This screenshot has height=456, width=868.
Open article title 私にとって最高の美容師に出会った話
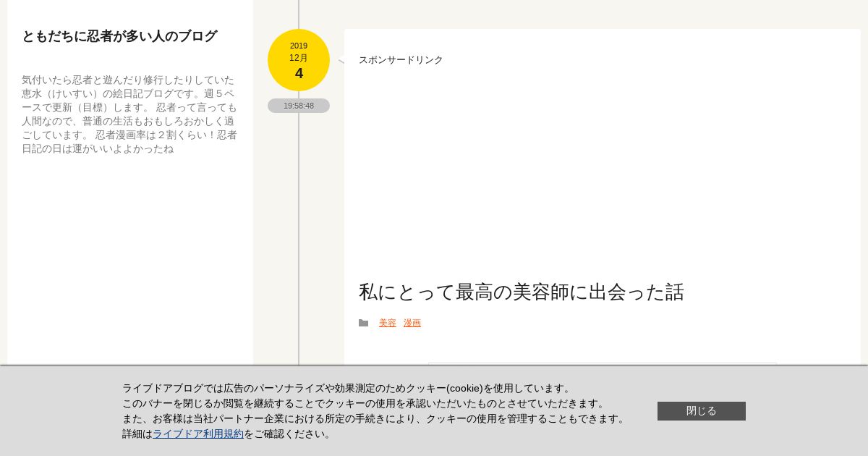(522, 292)
